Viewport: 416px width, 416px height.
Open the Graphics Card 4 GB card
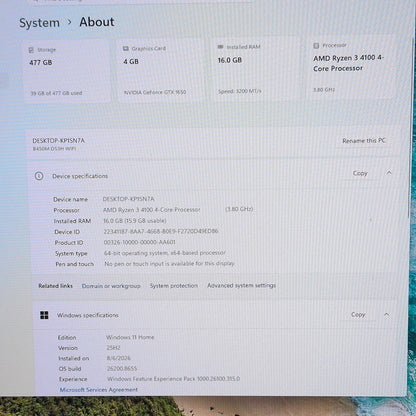pos(161,70)
